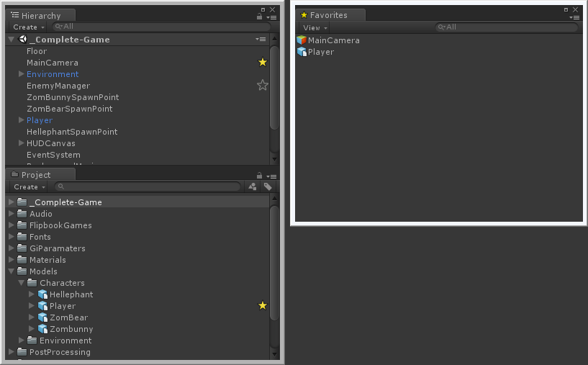Select Player text in Favorites list
Screen dimensions: 588x365
[x=321, y=52]
